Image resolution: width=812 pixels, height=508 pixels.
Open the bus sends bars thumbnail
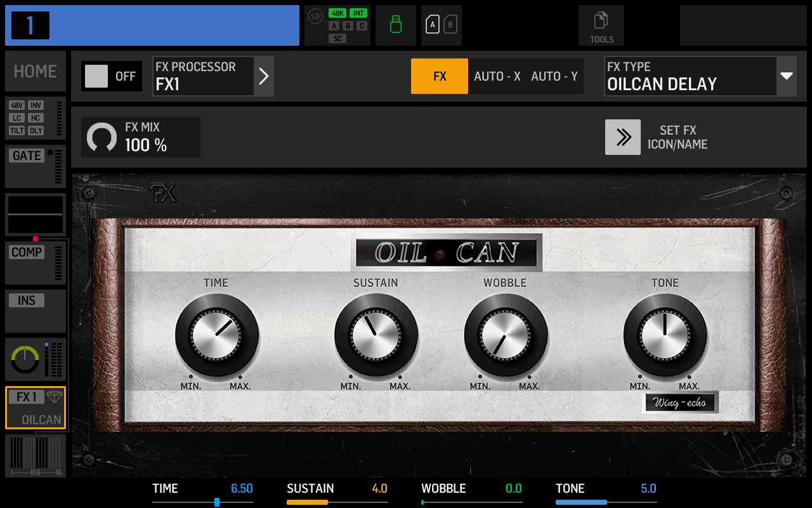click(36, 455)
